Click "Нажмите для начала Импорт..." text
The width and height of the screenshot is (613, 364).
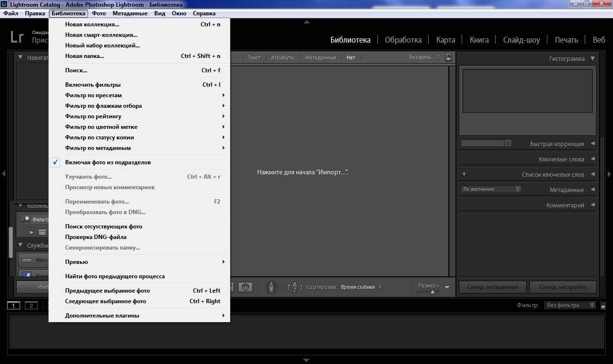click(x=303, y=172)
